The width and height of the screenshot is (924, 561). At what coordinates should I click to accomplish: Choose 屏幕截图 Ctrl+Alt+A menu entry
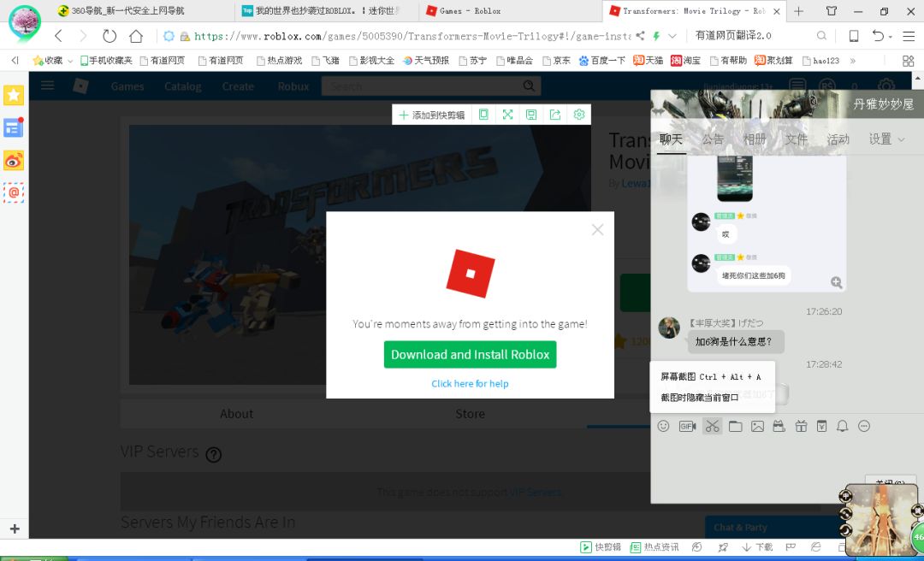tap(711, 376)
